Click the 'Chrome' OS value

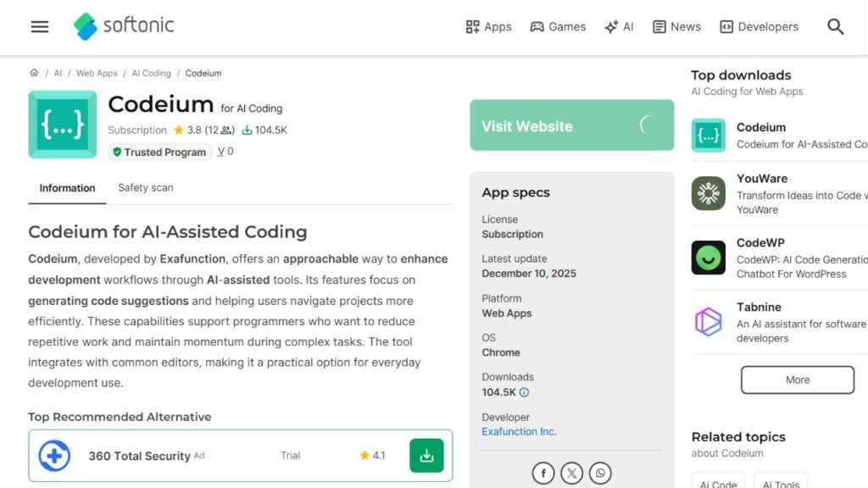tap(500, 352)
